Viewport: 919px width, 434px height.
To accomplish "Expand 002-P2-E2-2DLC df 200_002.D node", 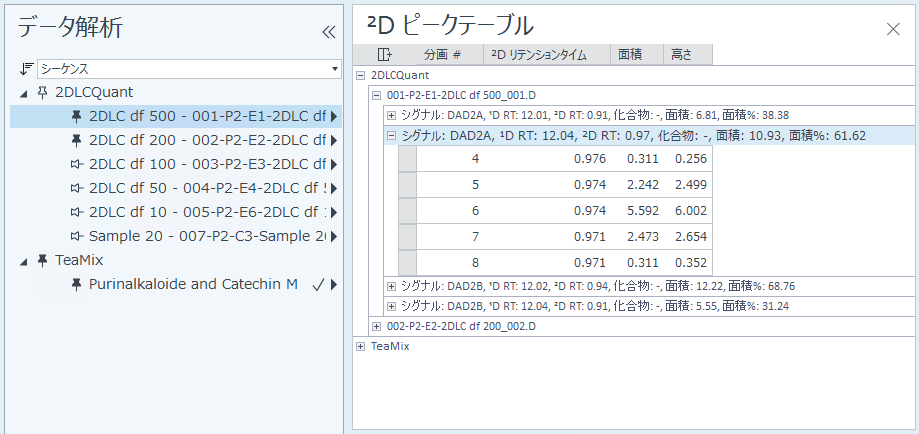I will [377, 326].
